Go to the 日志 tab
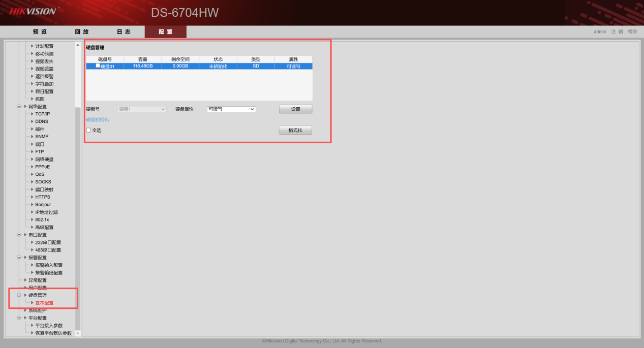The width and height of the screenshot is (644, 348). pyautogui.click(x=124, y=31)
